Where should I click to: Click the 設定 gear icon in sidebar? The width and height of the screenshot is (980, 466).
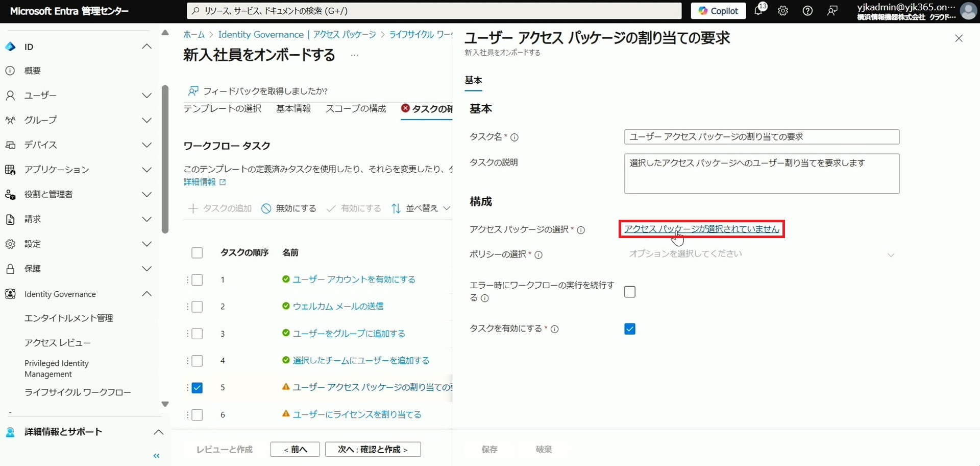[10, 244]
